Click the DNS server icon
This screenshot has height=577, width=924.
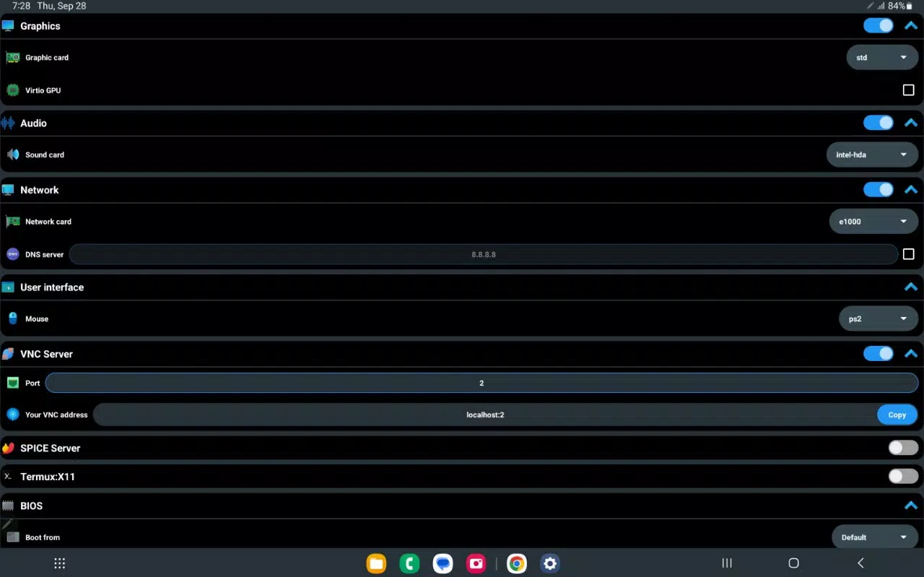tap(13, 254)
